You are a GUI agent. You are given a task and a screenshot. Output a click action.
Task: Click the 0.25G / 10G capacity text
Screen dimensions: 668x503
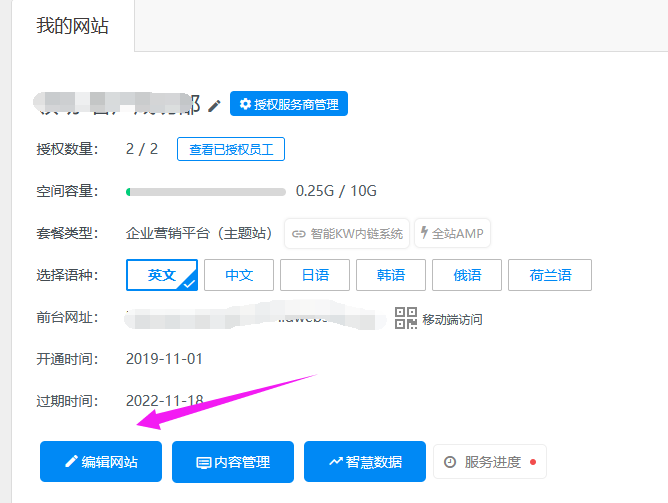pyautogui.click(x=336, y=191)
